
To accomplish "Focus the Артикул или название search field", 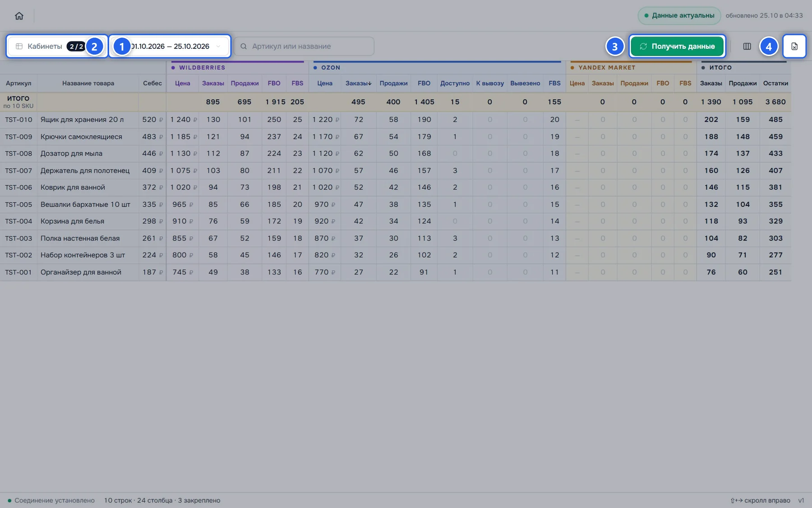I will [x=304, y=46].
